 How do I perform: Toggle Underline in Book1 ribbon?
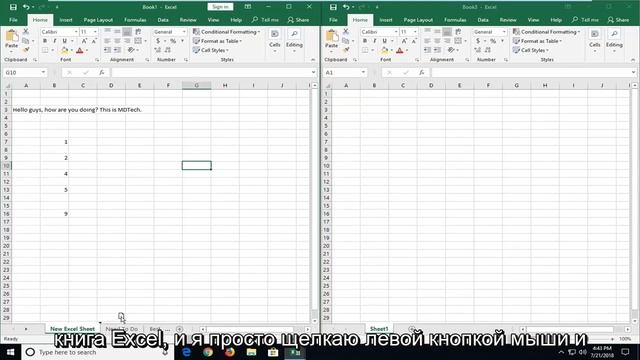click(x=64, y=41)
